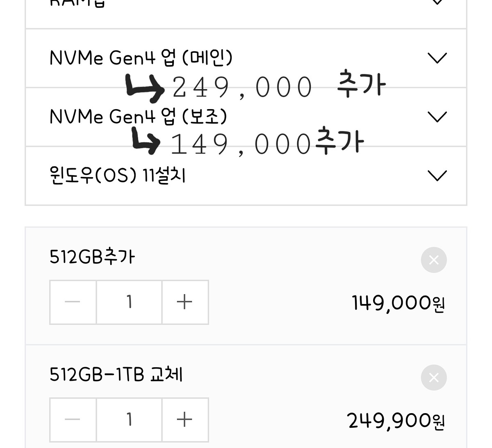Decrease quantity of 512GB추가 with minus
This screenshot has width=492, height=448.
tap(73, 302)
